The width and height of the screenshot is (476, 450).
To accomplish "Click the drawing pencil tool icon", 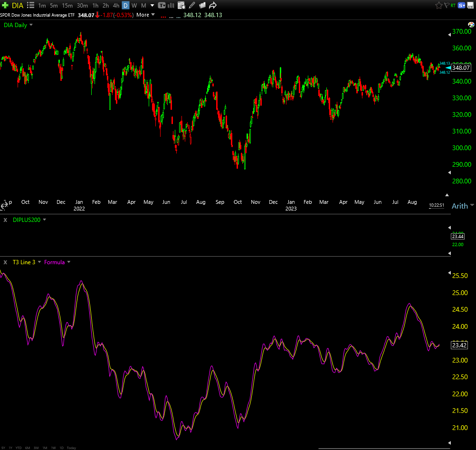I will click(x=192, y=5).
